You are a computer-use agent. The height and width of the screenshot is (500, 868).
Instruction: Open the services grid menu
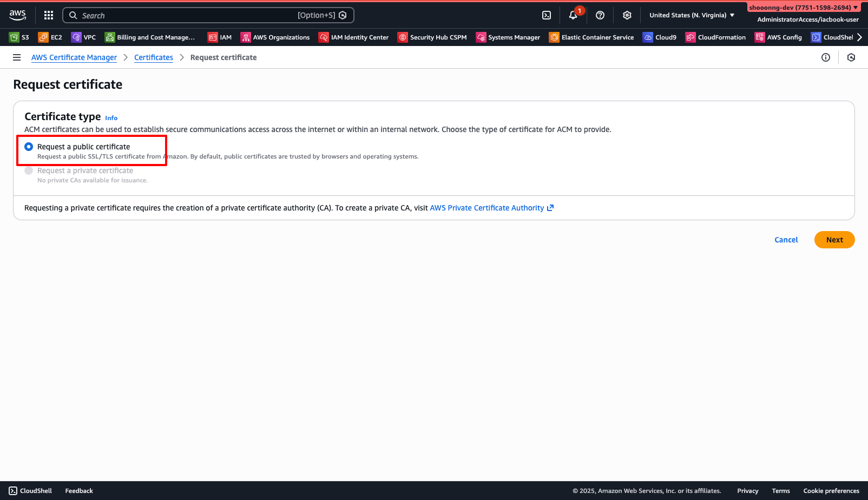coord(49,15)
